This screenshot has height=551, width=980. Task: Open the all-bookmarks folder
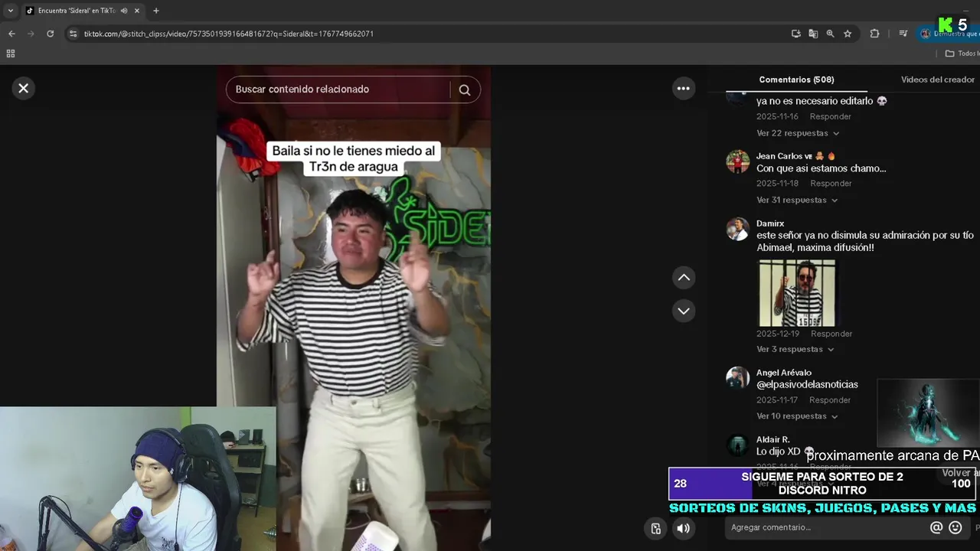coord(962,54)
